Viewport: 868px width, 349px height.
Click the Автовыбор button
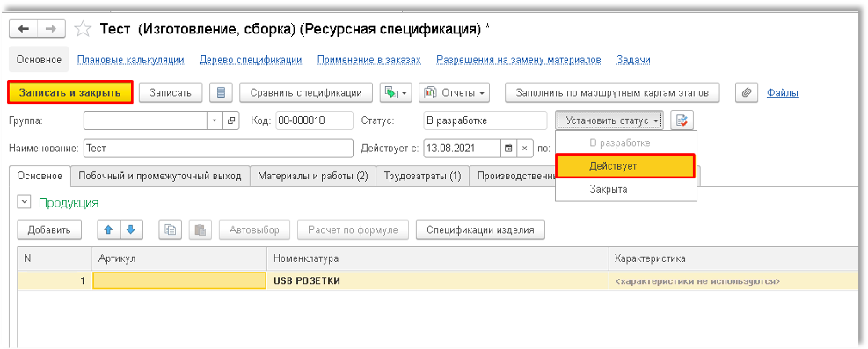pyautogui.click(x=255, y=229)
